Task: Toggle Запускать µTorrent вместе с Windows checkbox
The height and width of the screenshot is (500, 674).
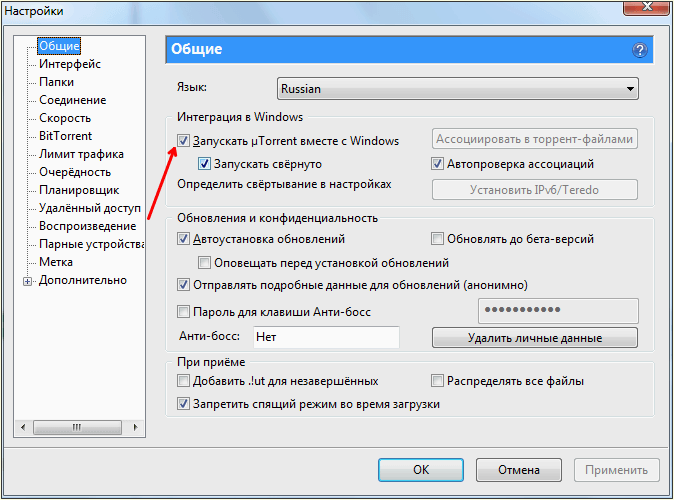Action: (184, 141)
